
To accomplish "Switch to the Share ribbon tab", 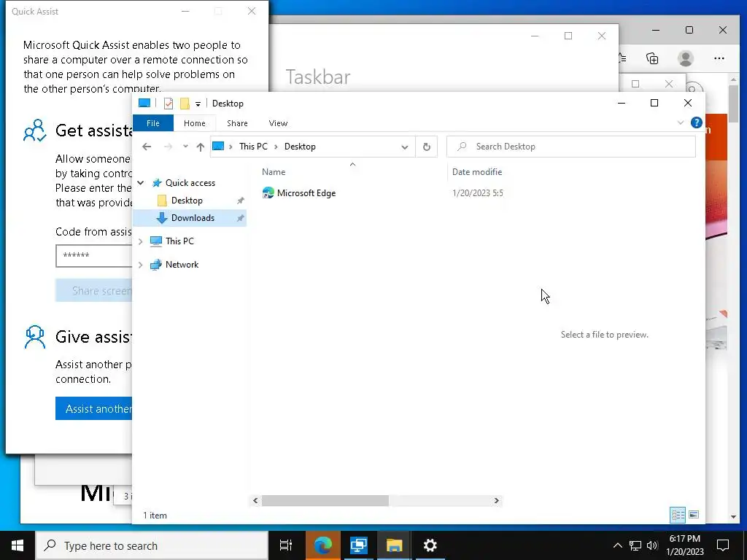I will coord(237,123).
